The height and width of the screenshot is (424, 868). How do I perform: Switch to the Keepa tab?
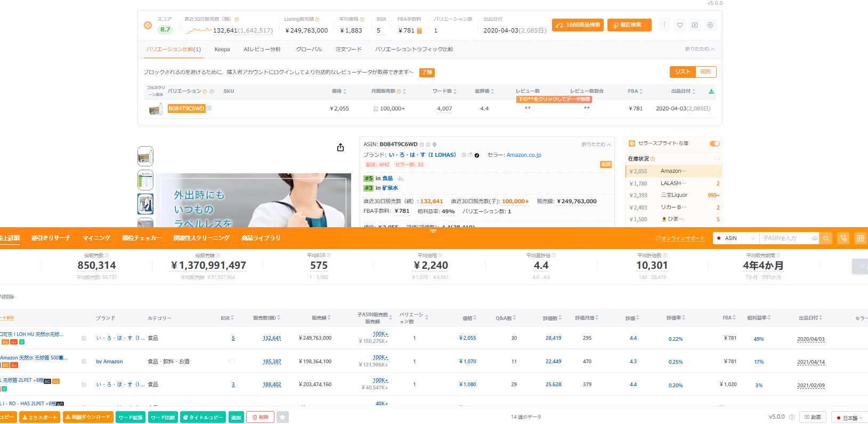(222, 50)
